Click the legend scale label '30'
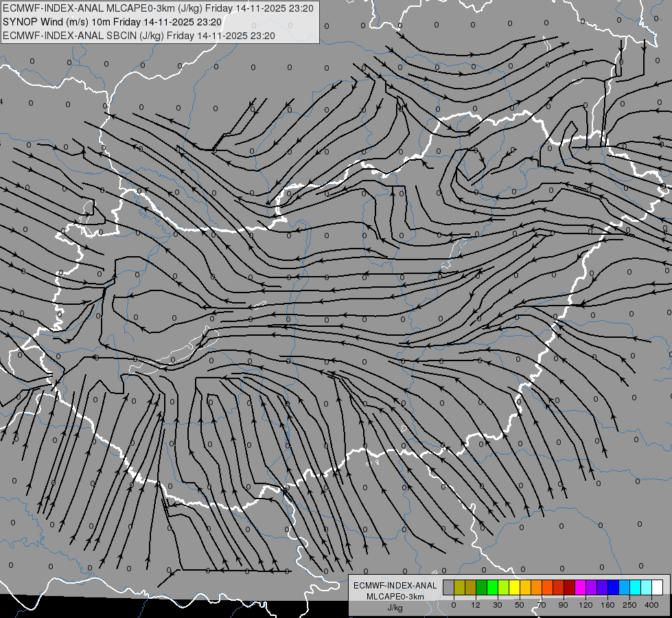 (x=498, y=605)
